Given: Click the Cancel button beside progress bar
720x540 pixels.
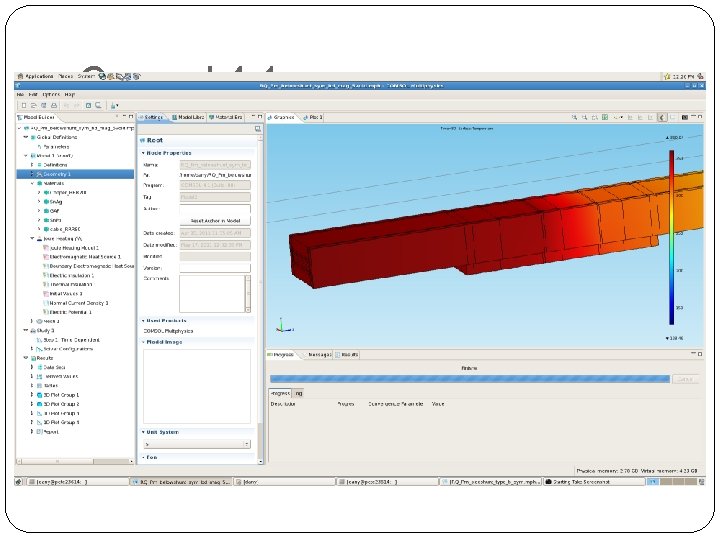Looking at the screenshot, I should click(x=685, y=379).
